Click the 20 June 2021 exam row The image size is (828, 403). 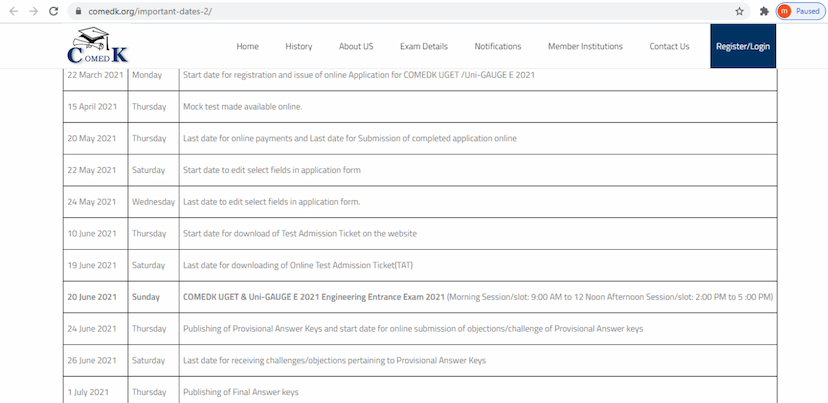pos(478,297)
